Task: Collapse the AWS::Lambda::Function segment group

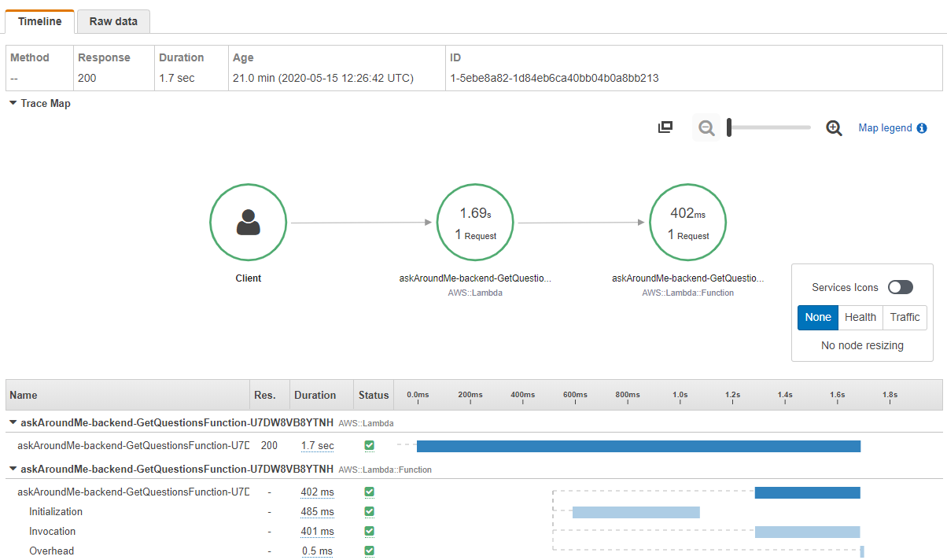Action: 13,469
